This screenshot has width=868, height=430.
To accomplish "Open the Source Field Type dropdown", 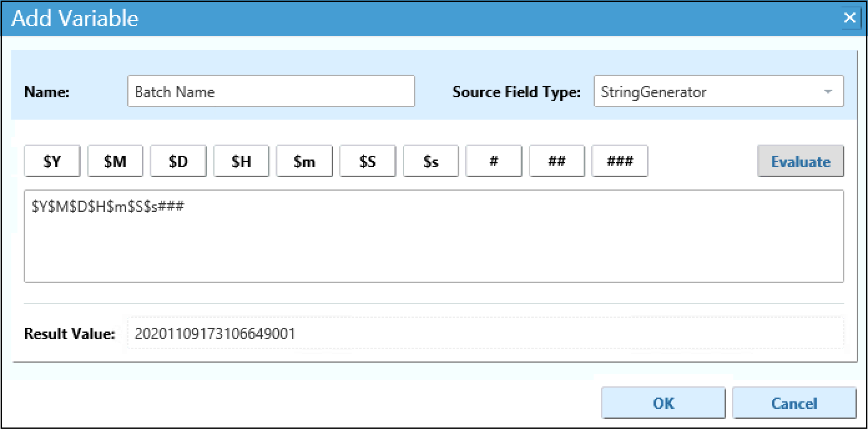I will tap(719, 92).
